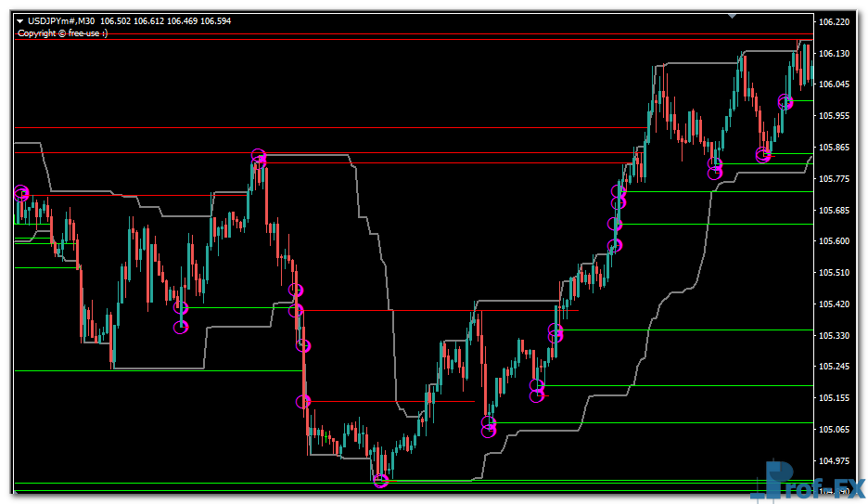Click the 106.045 price label on the axis
The image size is (868, 504).
pyautogui.click(x=836, y=84)
